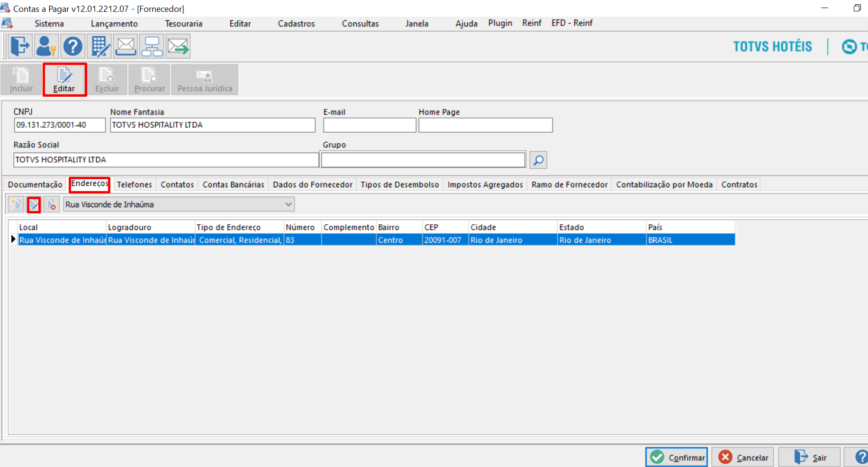Switch to the Impostos Agregados tab
The image size is (868, 467).
click(x=485, y=184)
